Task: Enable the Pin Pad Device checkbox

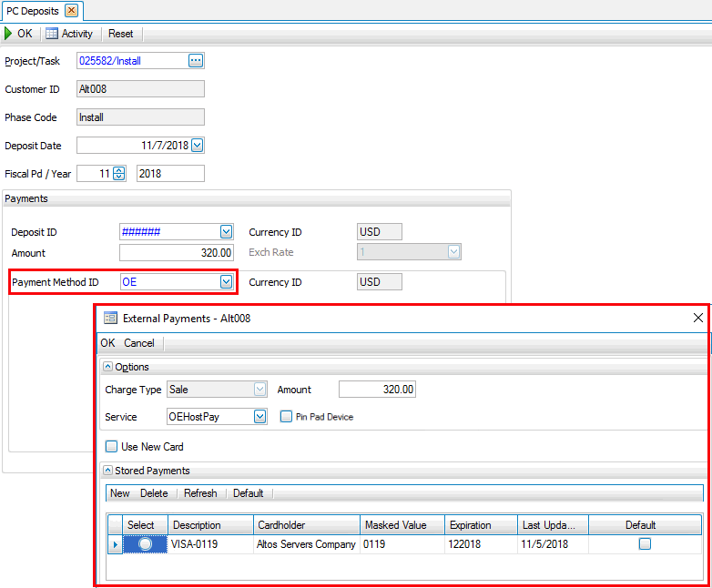Action: pyautogui.click(x=286, y=417)
